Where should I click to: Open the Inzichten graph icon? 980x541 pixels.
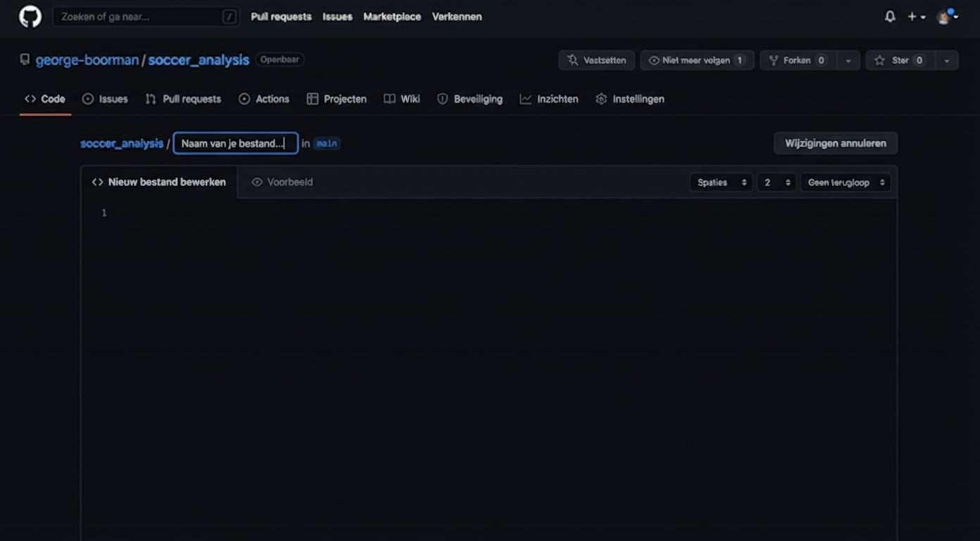[x=526, y=99]
